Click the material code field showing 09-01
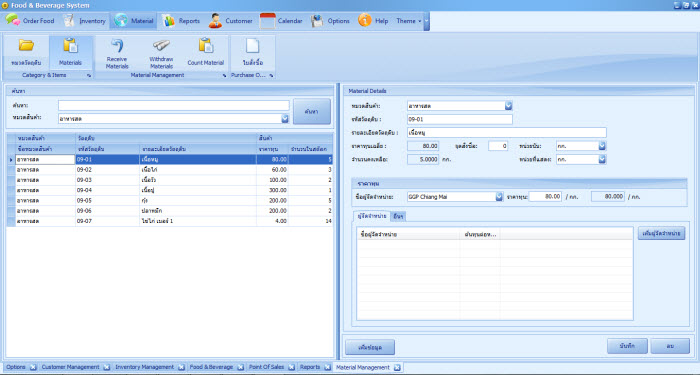 pyautogui.click(x=460, y=119)
